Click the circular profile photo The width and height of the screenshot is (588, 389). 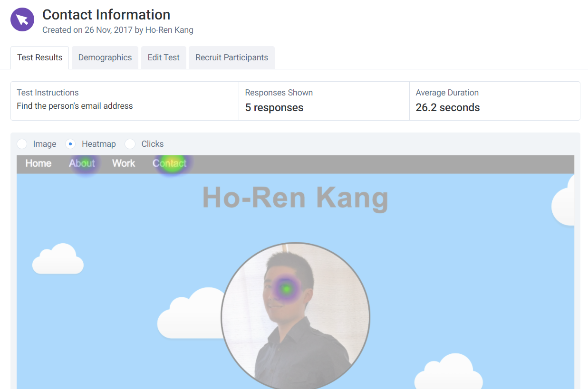point(296,316)
